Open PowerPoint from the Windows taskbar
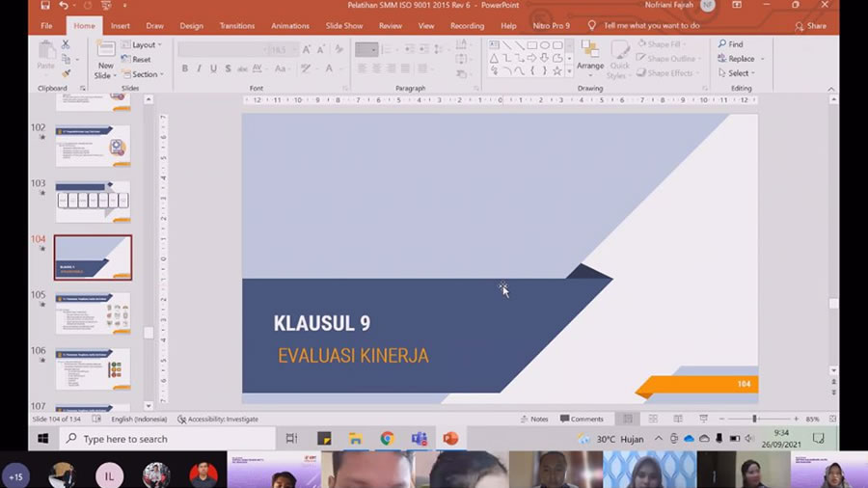 click(x=449, y=439)
